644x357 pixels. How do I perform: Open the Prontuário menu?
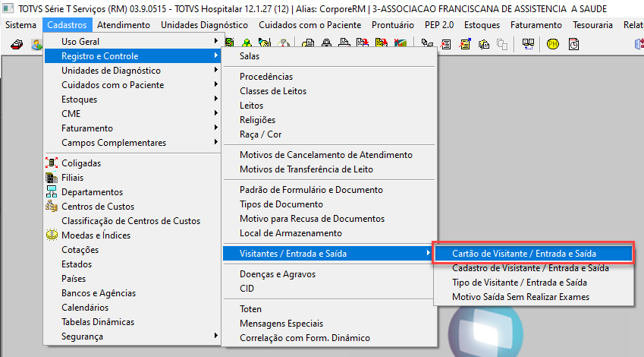[x=393, y=25]
